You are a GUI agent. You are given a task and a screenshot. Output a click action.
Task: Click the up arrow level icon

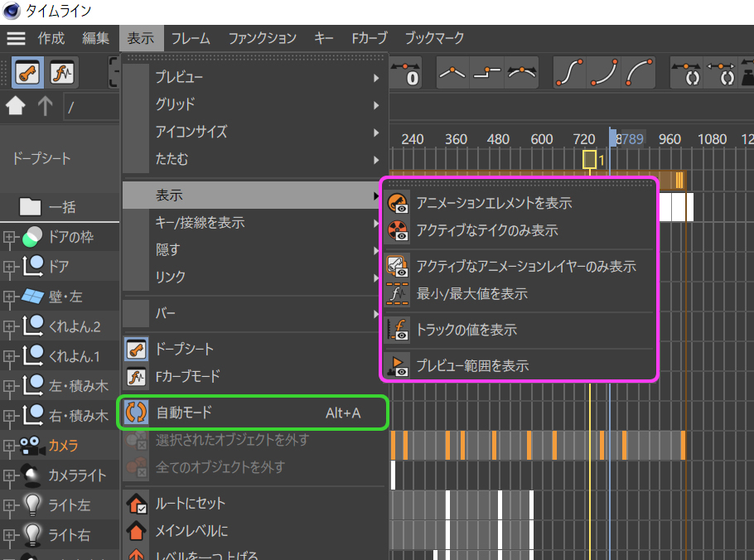point(45,106)
